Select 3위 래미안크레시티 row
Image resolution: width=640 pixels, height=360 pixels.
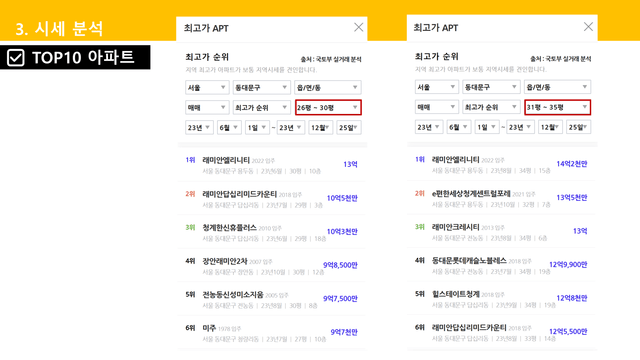(502, 231)
